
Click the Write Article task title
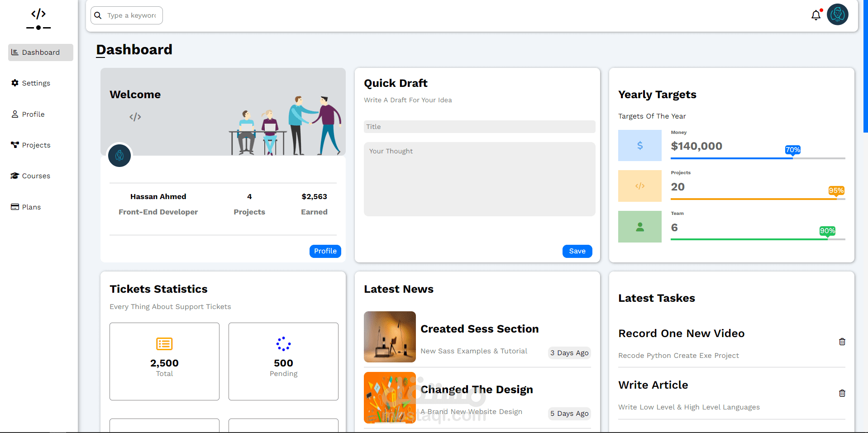(653, 385)
